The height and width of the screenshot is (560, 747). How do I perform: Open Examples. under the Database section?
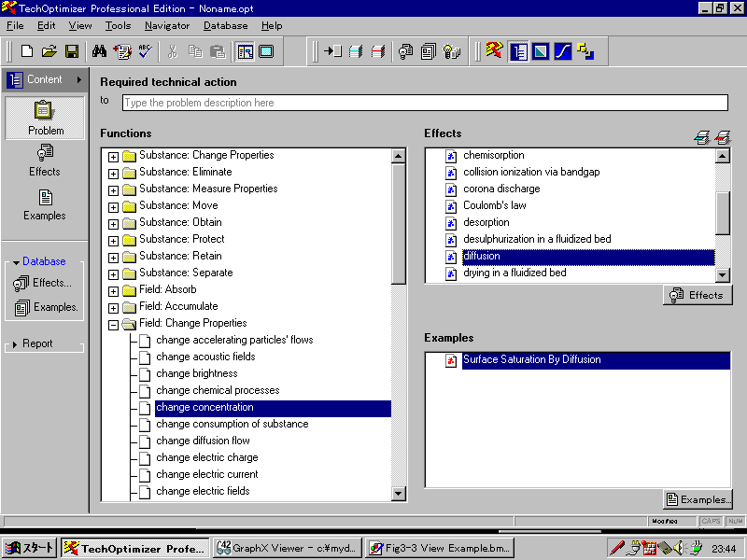pyautogui.click(x=46, y=308)
